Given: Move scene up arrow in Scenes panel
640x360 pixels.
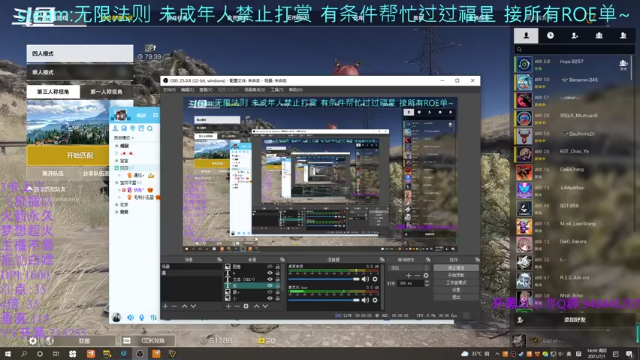Looking at the screenshot, I should click(x=184, y=306).
